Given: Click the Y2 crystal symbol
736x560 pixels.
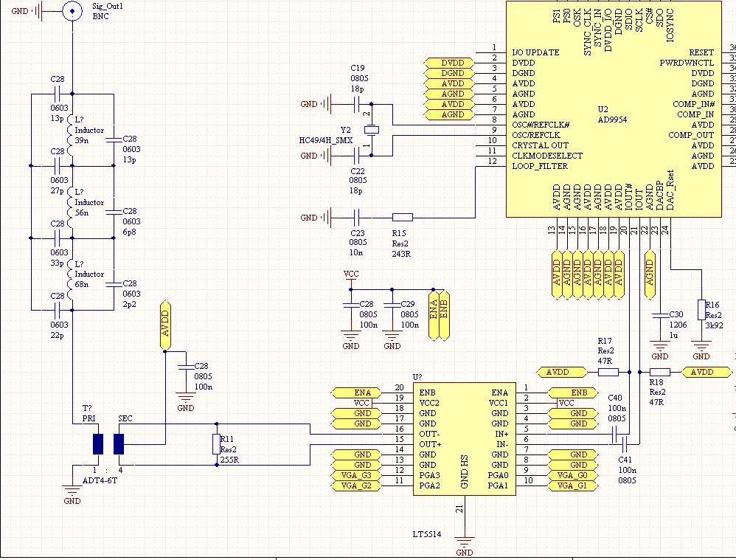Looking at the screenshot, I should (372, 131).
